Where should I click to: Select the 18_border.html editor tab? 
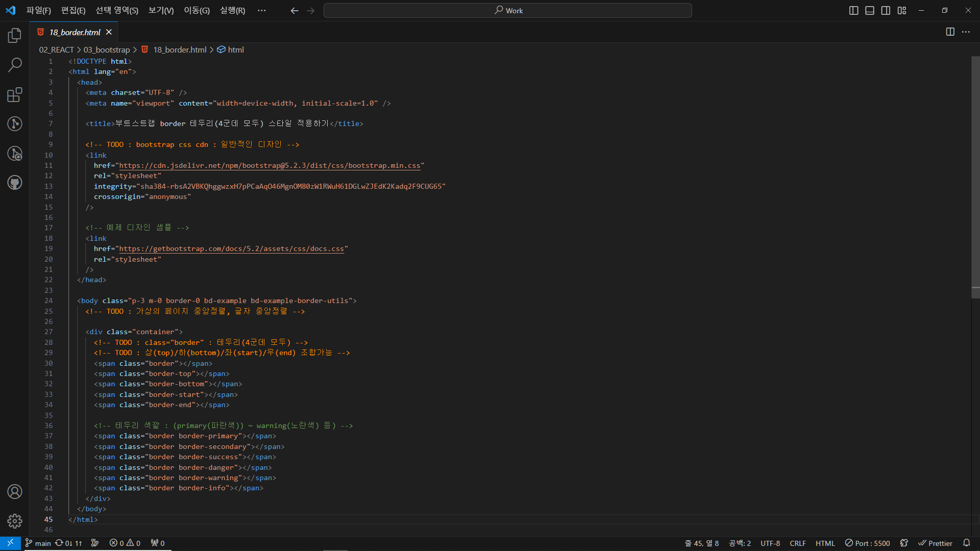click(x=75, y=32)
